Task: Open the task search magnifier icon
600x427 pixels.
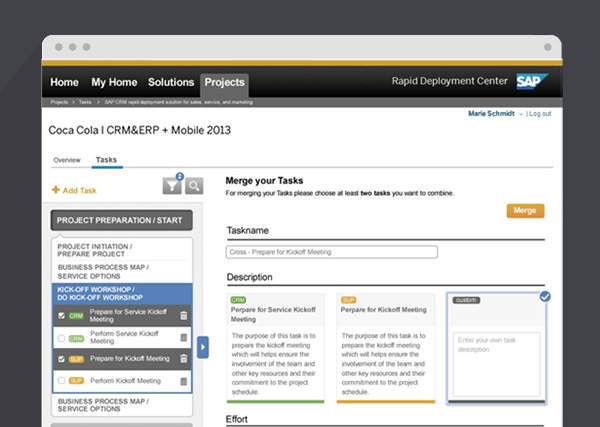Action: click(194, 186)
